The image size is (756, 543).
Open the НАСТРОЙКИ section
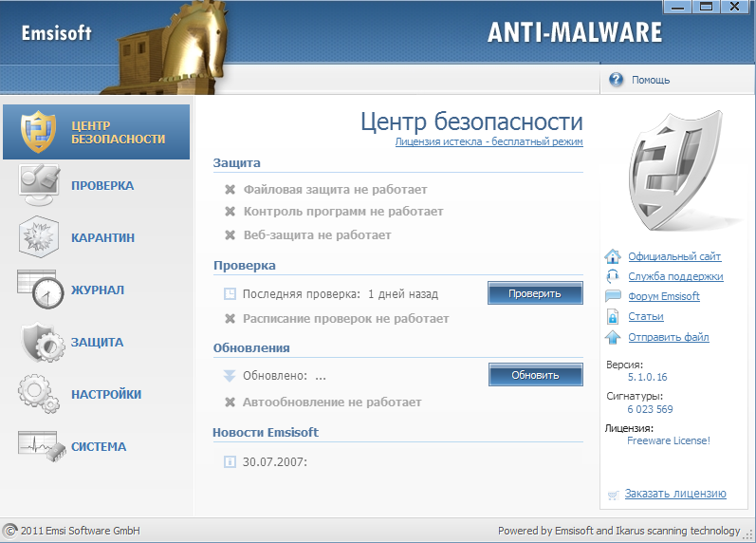pyautogui.click(x=106, y=394)
